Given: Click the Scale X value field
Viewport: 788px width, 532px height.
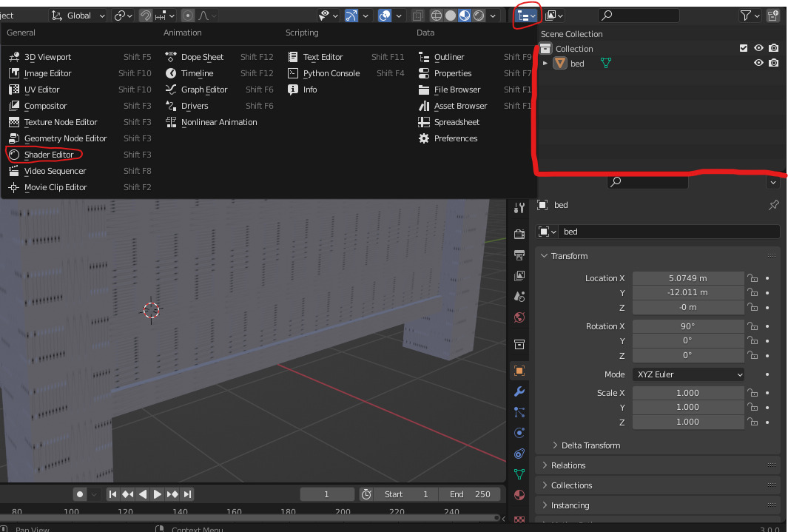Looking at the screenshot, I should pos(688,393).
